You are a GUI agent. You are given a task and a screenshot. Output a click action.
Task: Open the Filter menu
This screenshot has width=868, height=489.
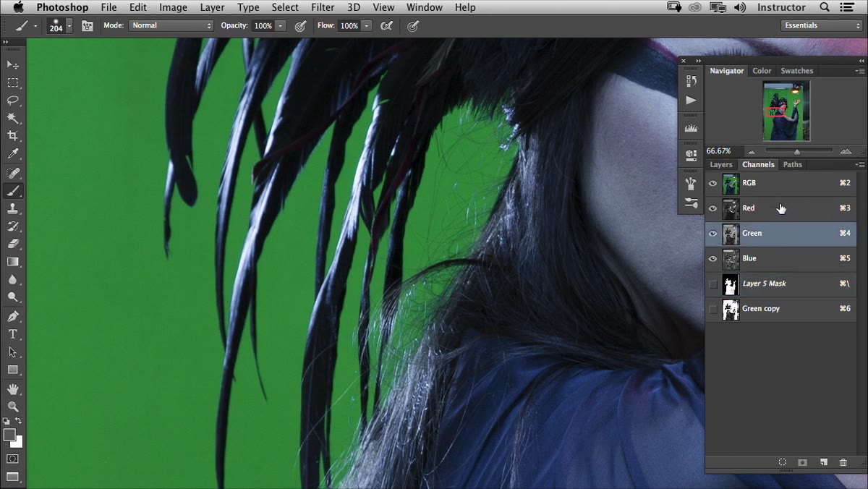[x=323, y=7]
